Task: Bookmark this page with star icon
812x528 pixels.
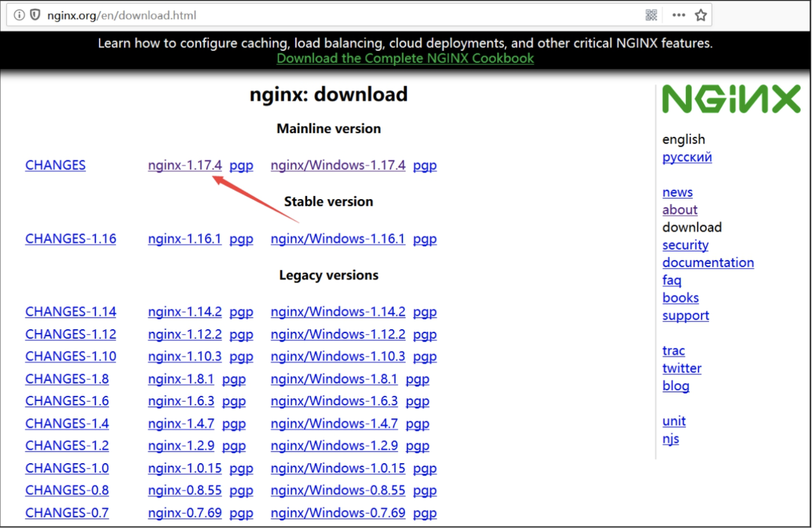Action: coord(700,15)
